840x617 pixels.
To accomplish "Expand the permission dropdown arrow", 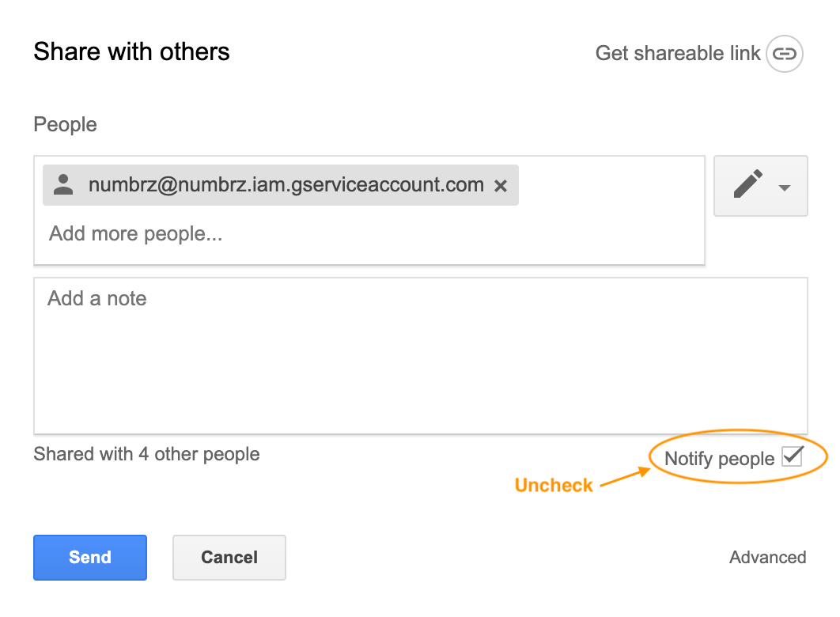I will [x=785, y=187].
